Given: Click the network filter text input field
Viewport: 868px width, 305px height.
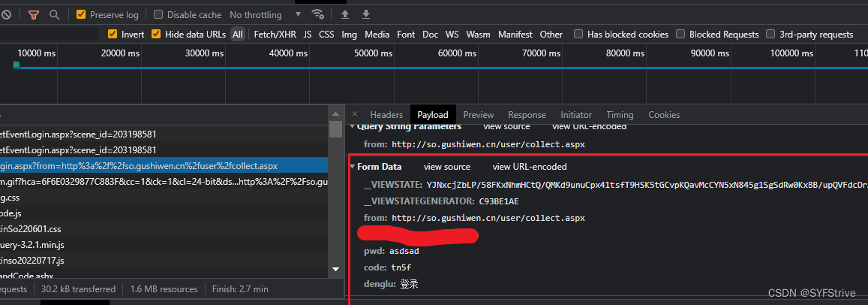Looking at the screenshot, I should click(x=49, y=35).
